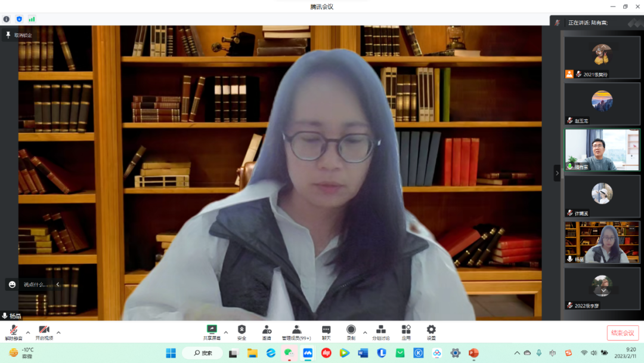The height and width of the screenshot is (363, 644).
Task: Start recording with 录制 button
Action: 351,332
